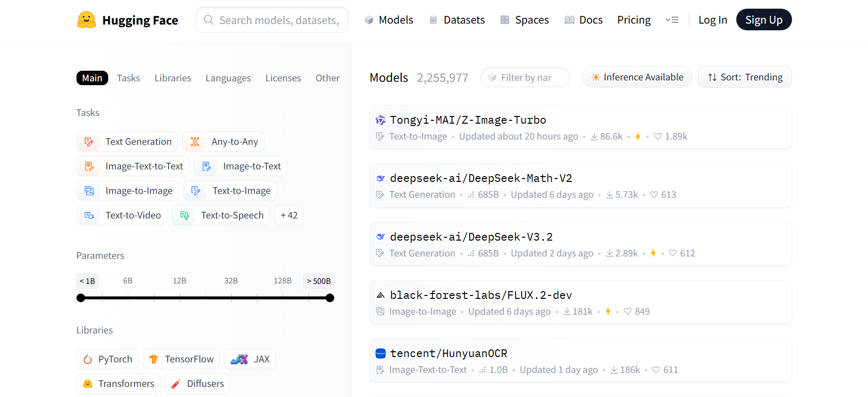Screen dimensions: 868x397
Task: Open the Sort: Trending dropdown
Action: tap(745, 77)
